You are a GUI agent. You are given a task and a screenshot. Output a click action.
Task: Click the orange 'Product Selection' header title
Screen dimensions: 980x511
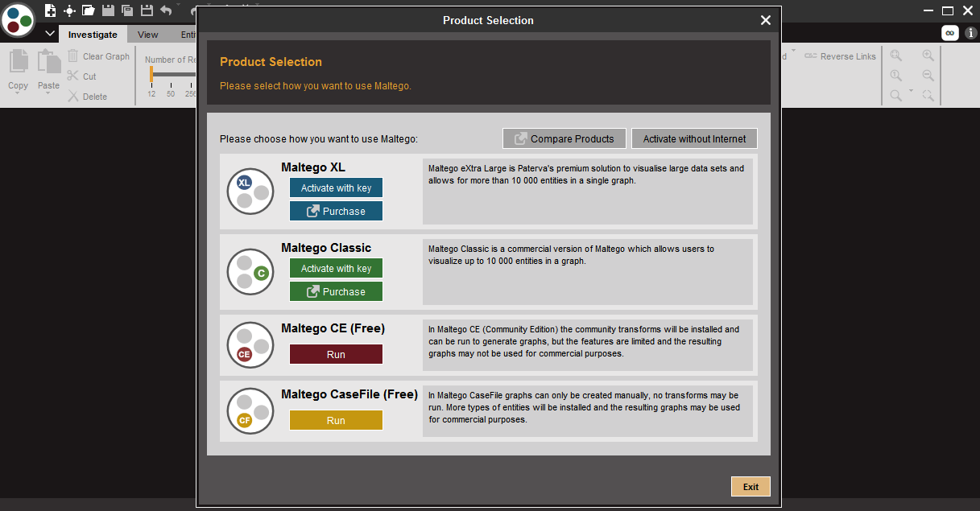[x=271, y=62]
